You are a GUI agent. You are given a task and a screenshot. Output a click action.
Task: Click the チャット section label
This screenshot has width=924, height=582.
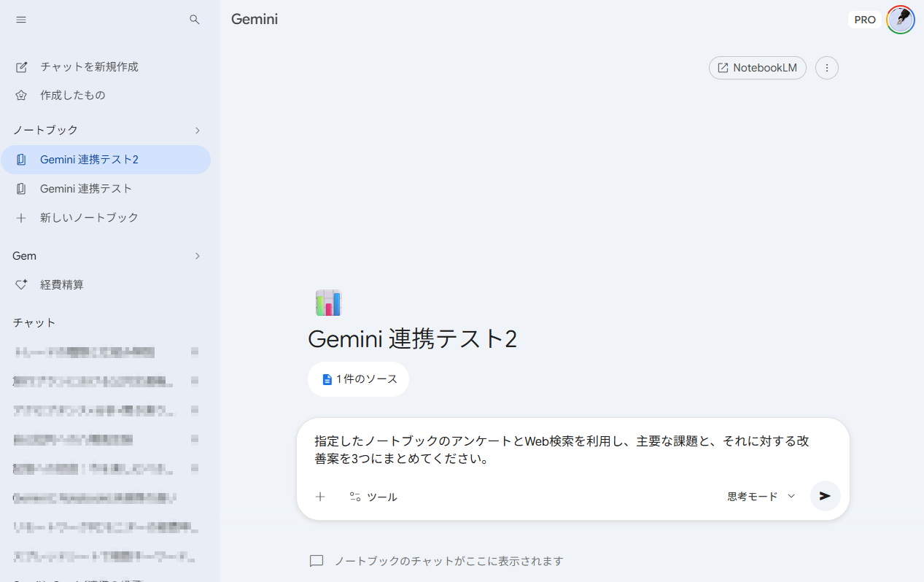point(34,322)
